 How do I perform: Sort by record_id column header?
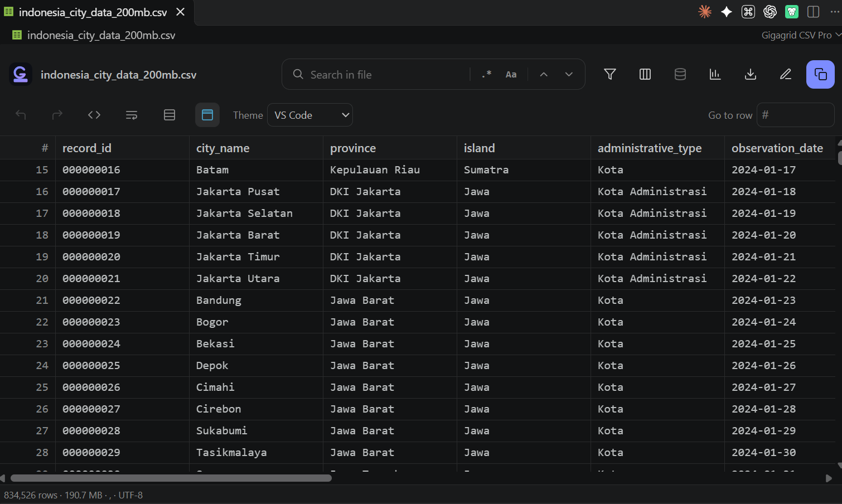(122, 148)
